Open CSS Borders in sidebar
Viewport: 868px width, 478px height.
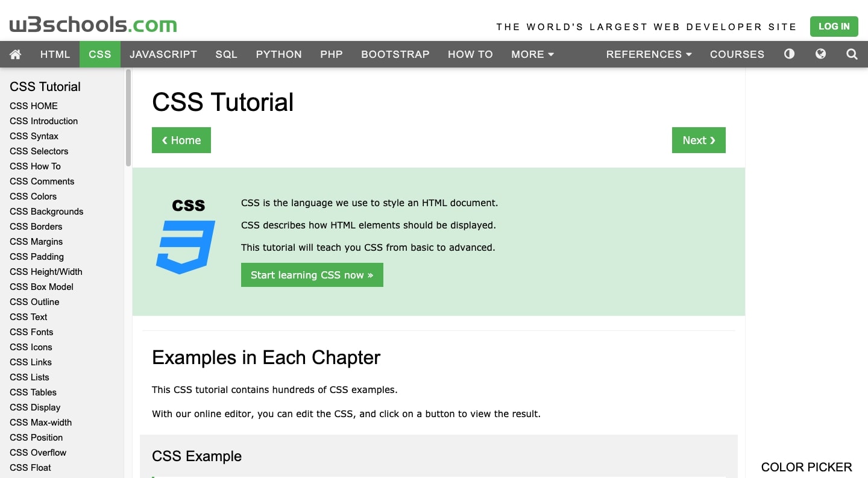click(x=36, y=226)
